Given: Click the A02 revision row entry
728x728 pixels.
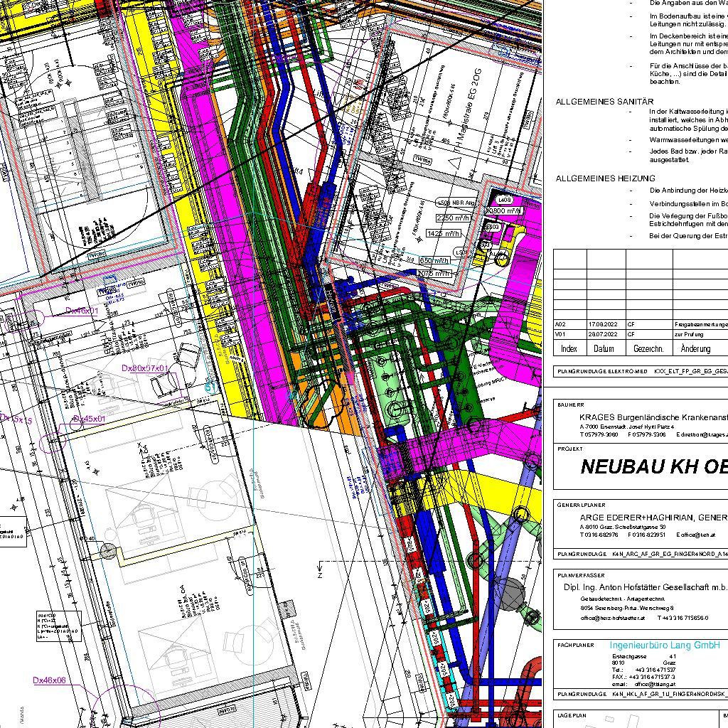Looking at the screenshot, I should point(561,323).
